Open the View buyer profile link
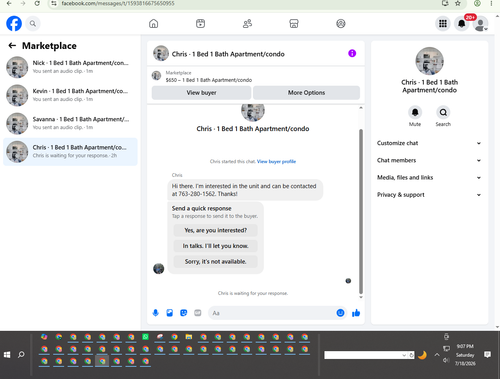500x379 pixels. tap(276, 162)
